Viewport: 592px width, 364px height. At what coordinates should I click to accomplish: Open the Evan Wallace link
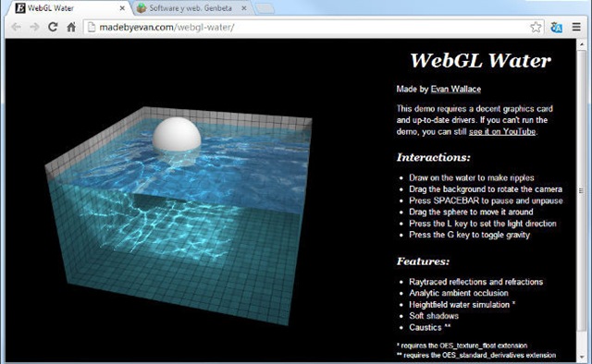tap(456, 89)
